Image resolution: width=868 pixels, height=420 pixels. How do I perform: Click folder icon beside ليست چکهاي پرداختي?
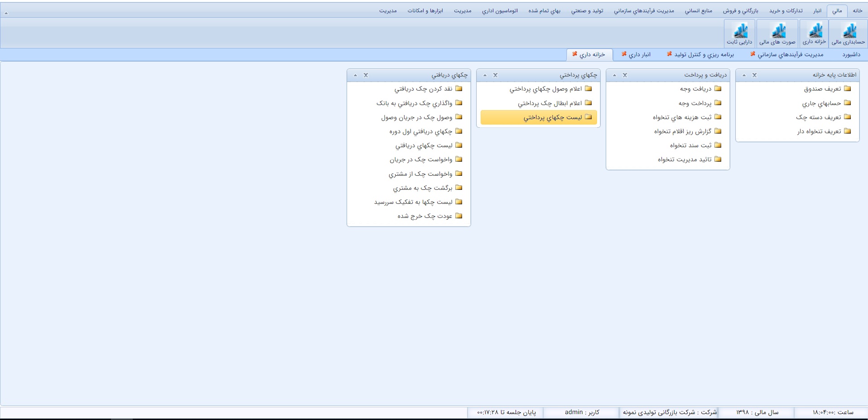588,117
